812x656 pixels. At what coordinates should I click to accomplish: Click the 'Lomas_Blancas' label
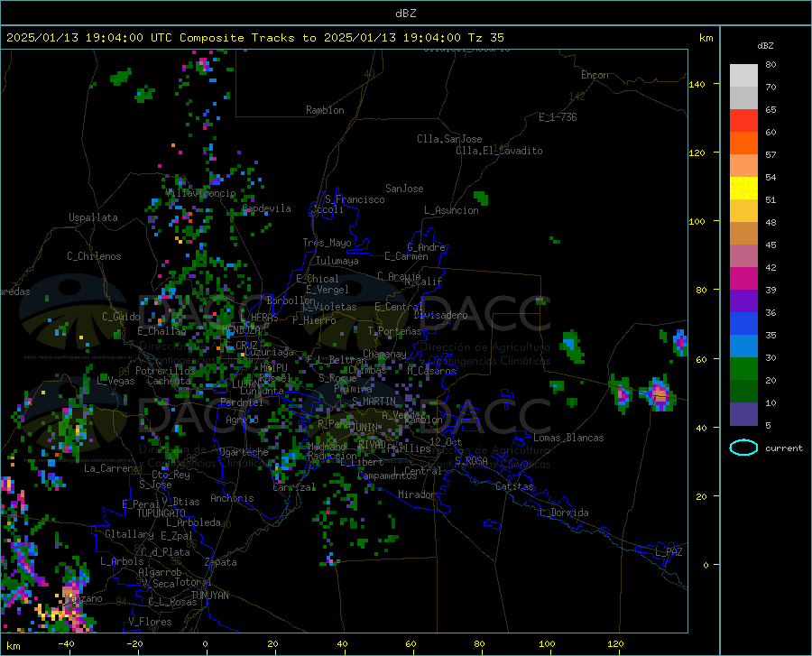pyautogui.click(x=568, y=438)
